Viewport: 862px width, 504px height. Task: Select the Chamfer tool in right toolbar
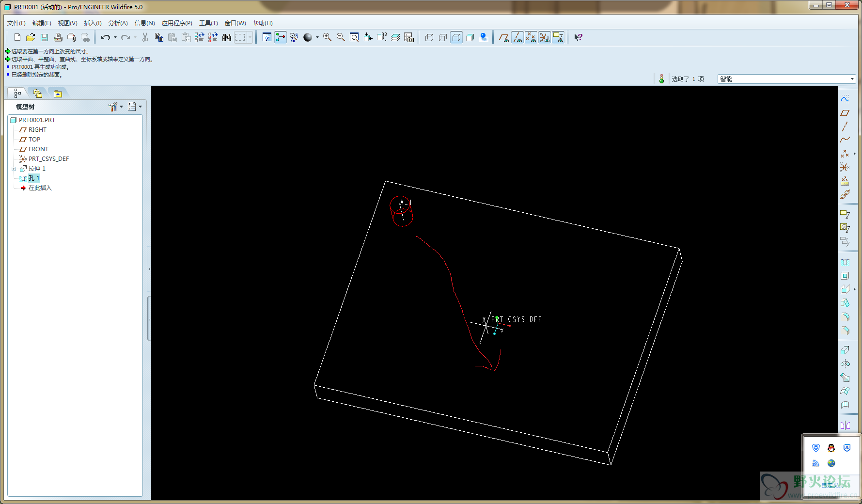pyautogui.click(x=845, y=330)
